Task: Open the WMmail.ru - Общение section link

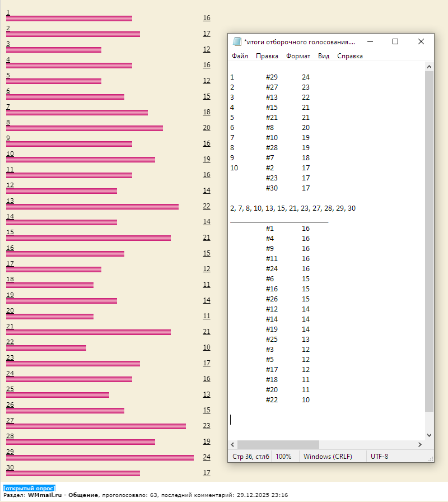Action: 63,495
